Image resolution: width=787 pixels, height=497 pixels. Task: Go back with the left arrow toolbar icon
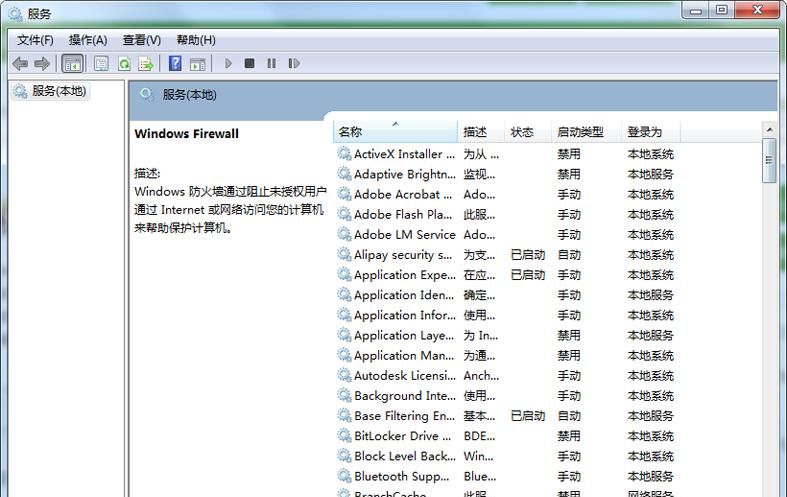[20, 64]
